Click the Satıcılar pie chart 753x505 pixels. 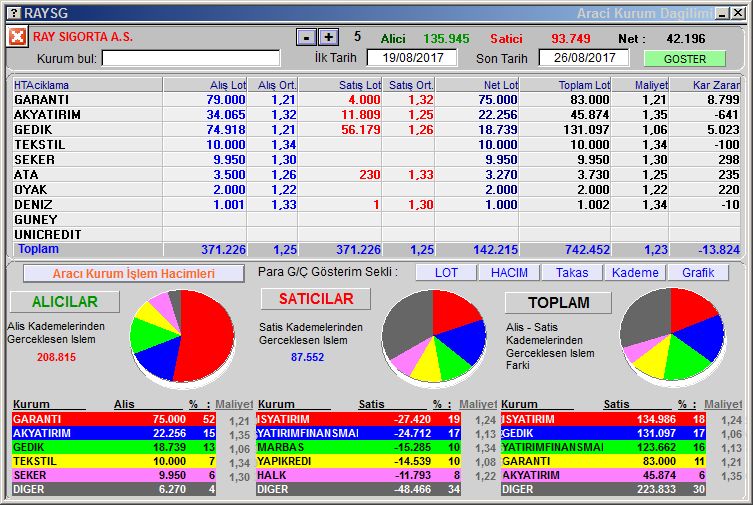(x=434, y=337)
